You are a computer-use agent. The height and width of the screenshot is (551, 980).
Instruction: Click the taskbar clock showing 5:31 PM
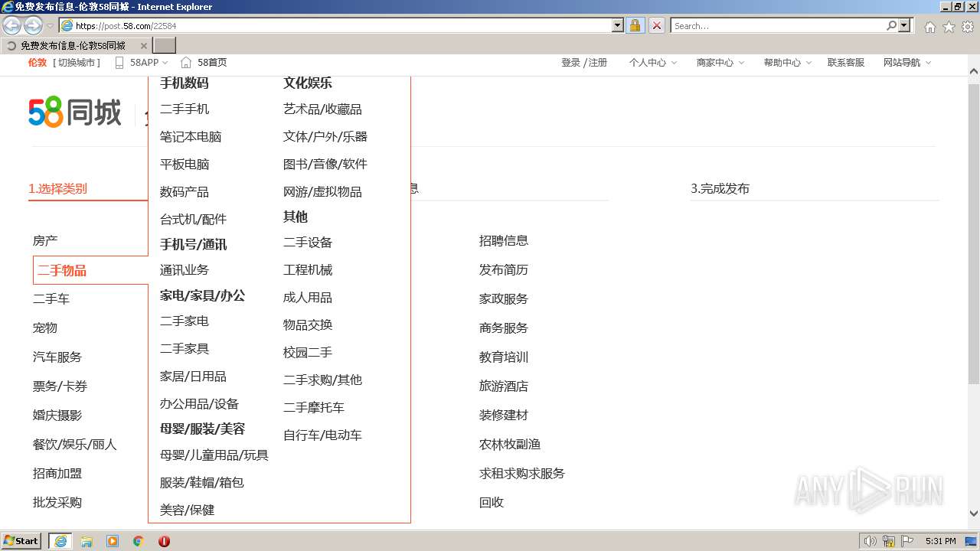940,541
